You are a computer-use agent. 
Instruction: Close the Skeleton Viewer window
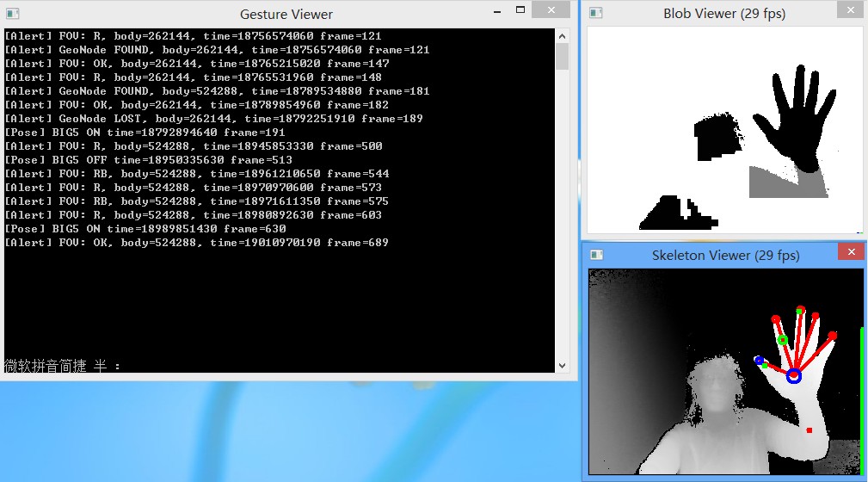pos(852,252)
